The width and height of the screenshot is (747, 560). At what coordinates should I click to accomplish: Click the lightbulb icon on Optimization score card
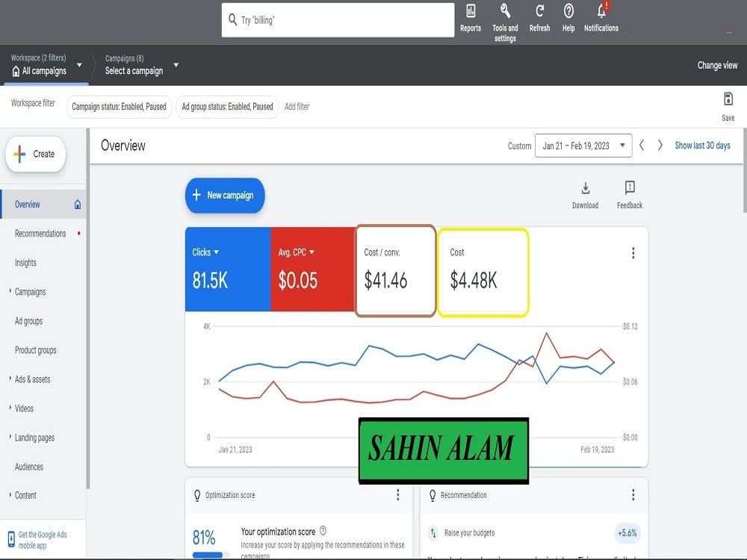pyautogui.click(x=197, y=495)
